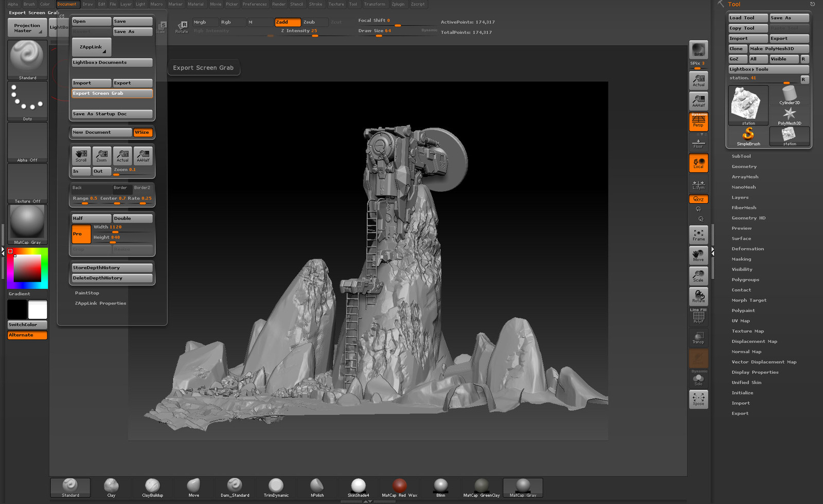Toggle Persp perspective mode

click(x=699, y=121)
